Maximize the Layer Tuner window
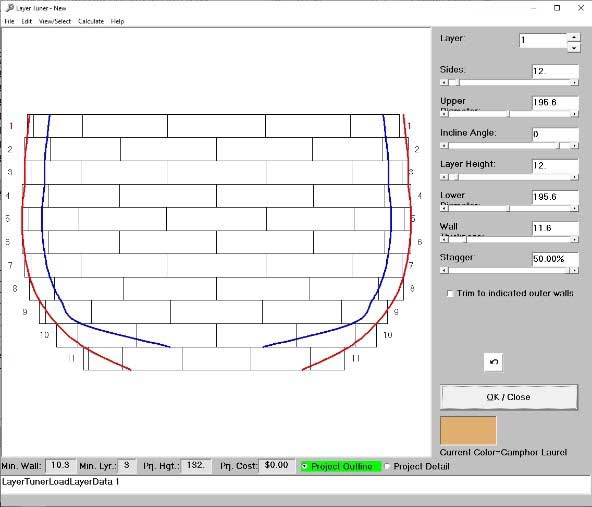 tap(557, 8)
